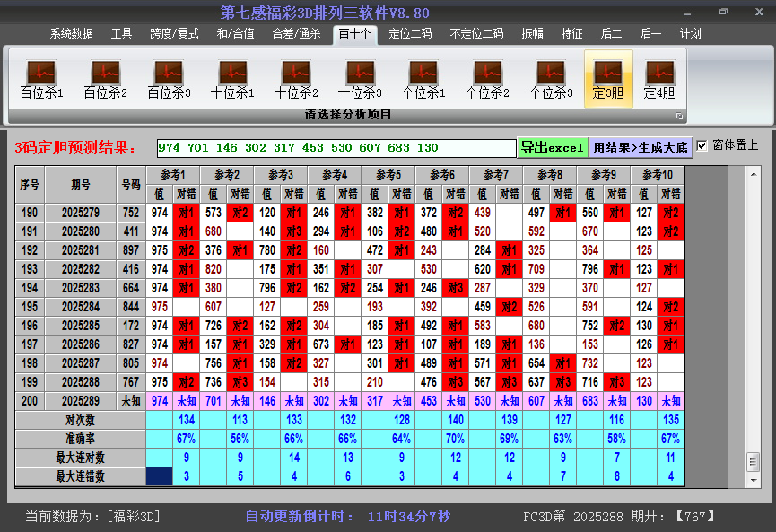This screenshot has width=776, height=532.
Task: Select the 十位杀3 analysis icon
Action: [x=361, y=76]
